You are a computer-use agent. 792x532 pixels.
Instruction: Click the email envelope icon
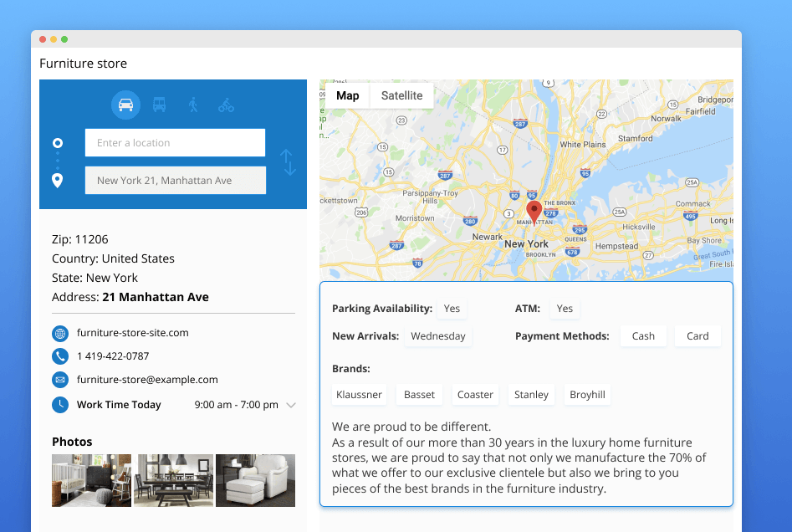pos(60,380)
